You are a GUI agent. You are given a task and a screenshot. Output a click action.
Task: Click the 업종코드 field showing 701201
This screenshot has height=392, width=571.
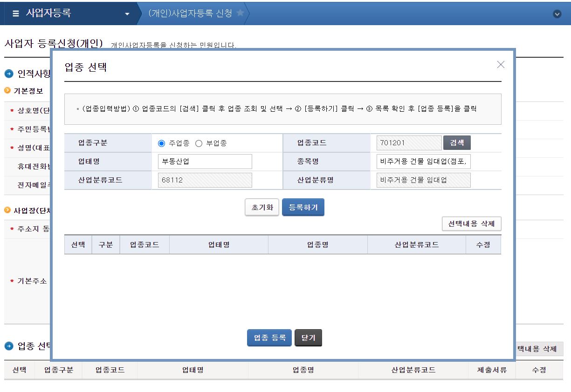[x=409, y=143]
